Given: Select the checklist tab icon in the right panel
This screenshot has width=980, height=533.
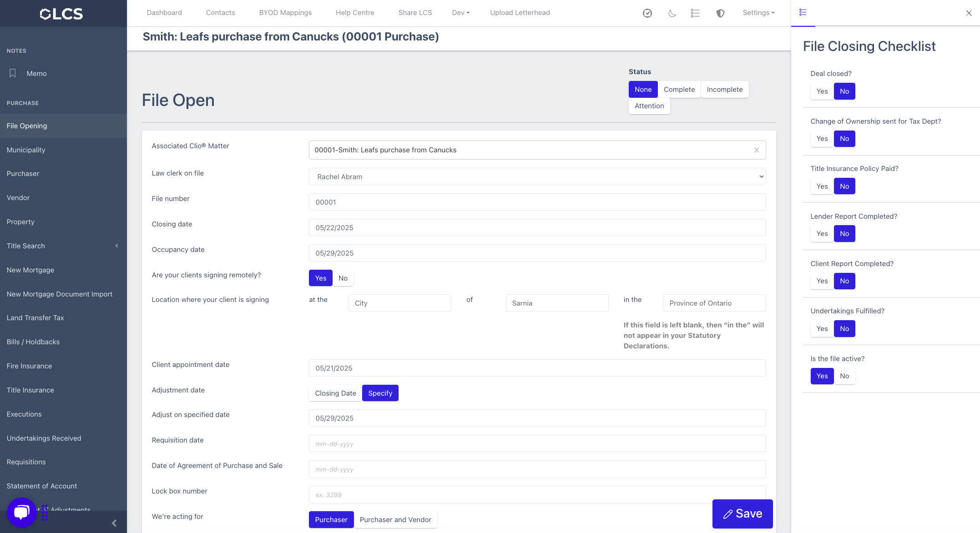Looking at the screenshot, I should 803,13.
